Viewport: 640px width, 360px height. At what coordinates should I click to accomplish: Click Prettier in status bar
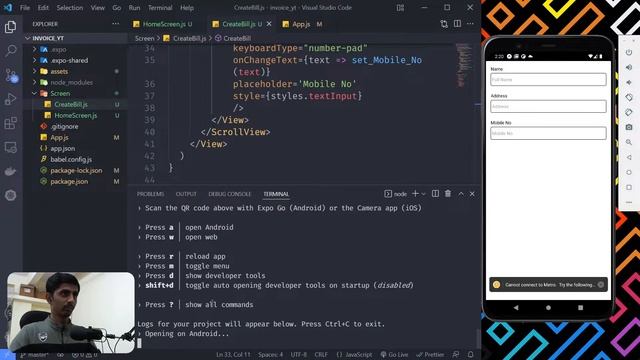(430, 355)
